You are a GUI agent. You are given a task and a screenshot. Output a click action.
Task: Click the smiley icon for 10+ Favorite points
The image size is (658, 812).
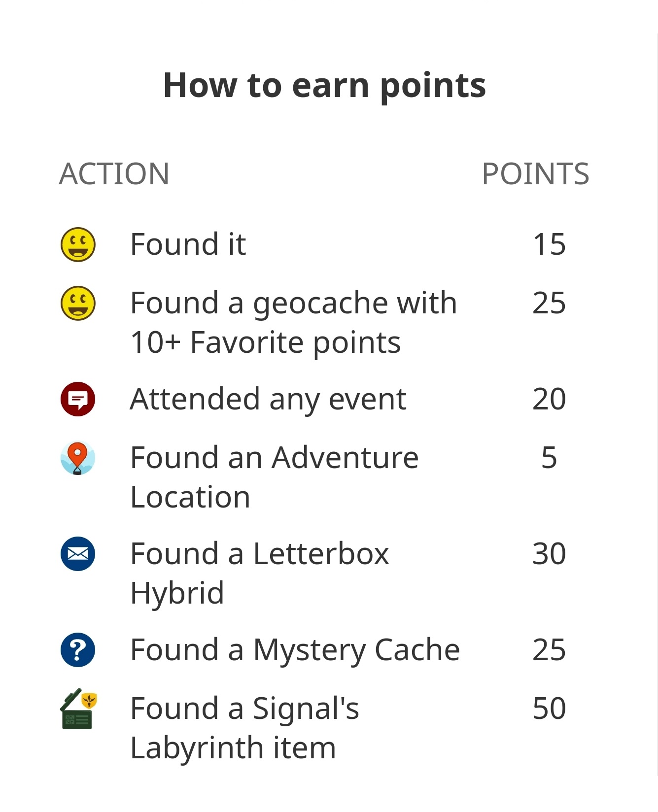(78, 303)
